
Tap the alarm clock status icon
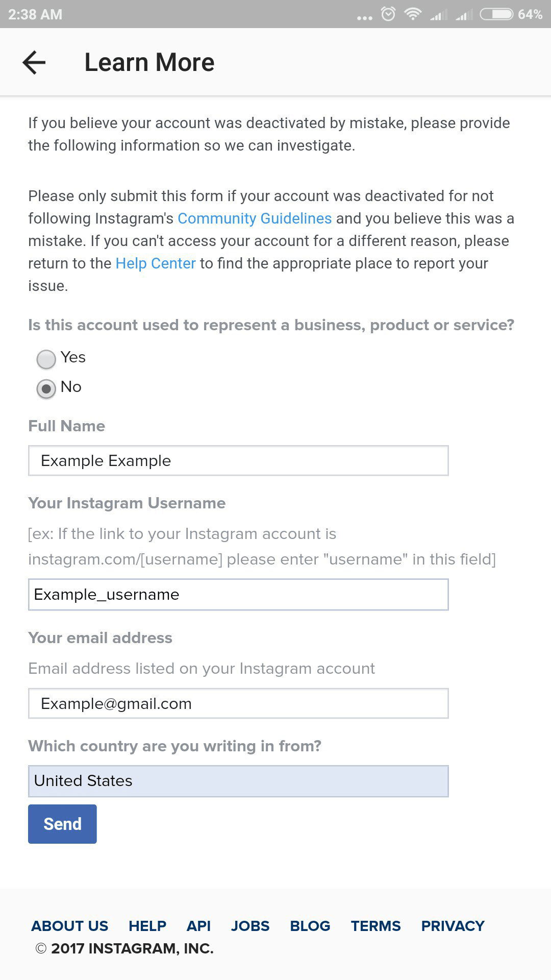pyautogui.click(x=388, y=14)
